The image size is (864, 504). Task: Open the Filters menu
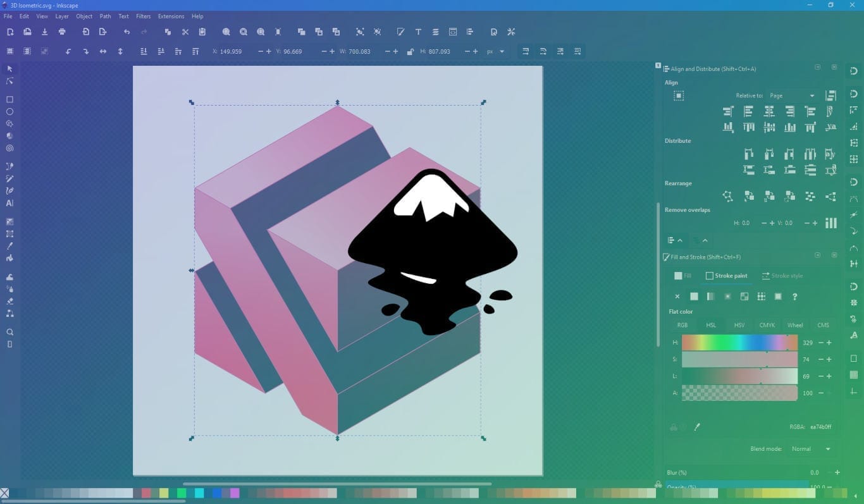143,16
